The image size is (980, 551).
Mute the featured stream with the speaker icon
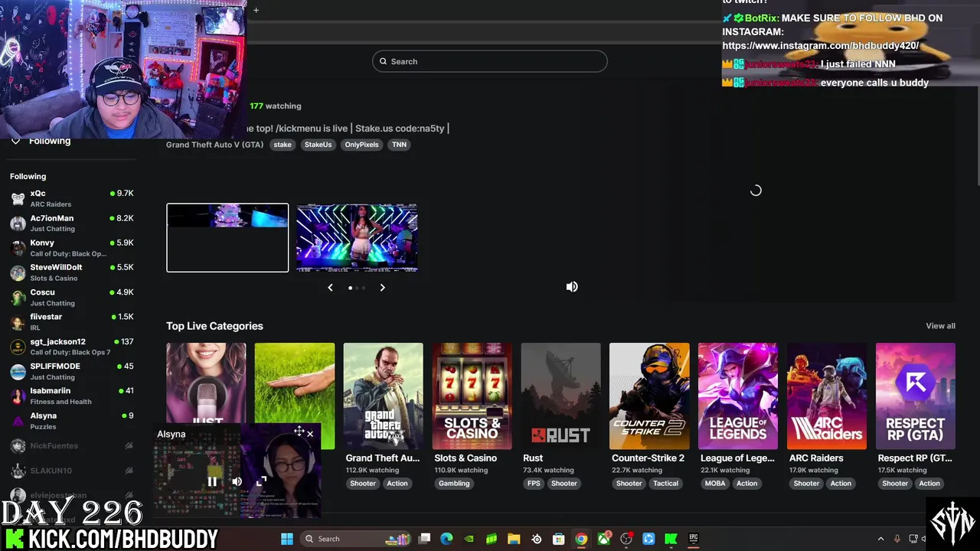pyautogui.click(x=572, y=286)
